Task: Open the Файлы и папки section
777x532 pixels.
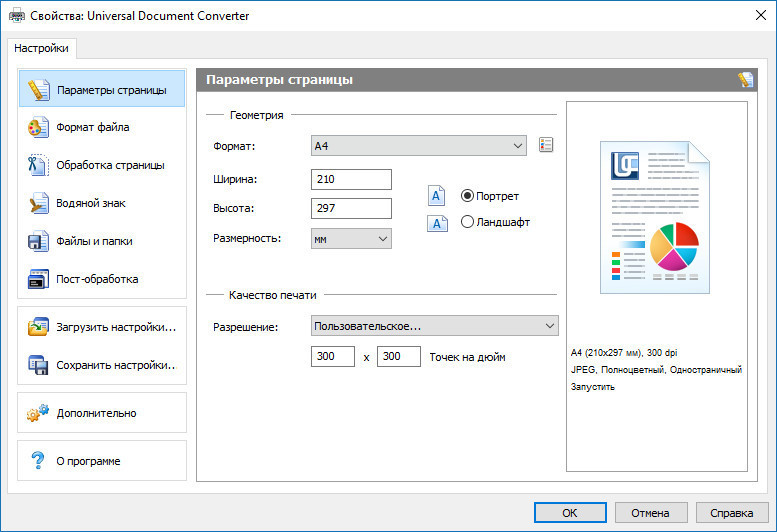Action: point(102,241)
